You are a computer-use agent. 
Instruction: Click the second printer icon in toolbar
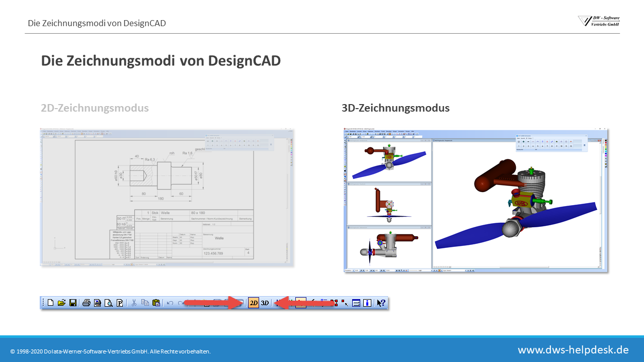(x=98, y=303)
